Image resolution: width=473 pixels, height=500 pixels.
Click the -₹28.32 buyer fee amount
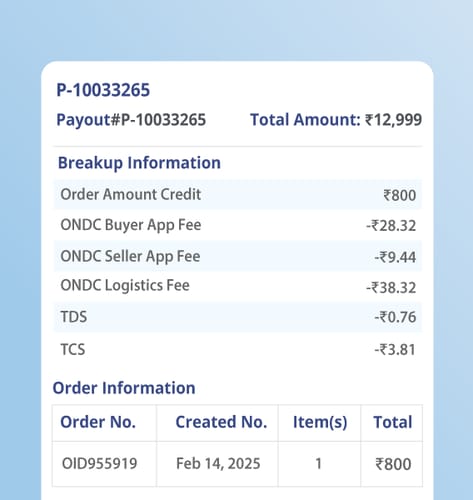click(x=391, y=226)
